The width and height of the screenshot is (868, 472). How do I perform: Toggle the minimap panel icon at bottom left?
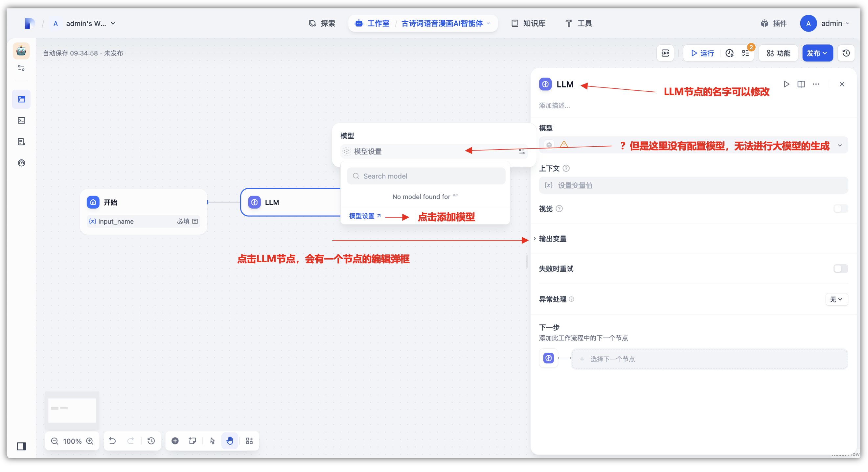(x=22, y=446)
